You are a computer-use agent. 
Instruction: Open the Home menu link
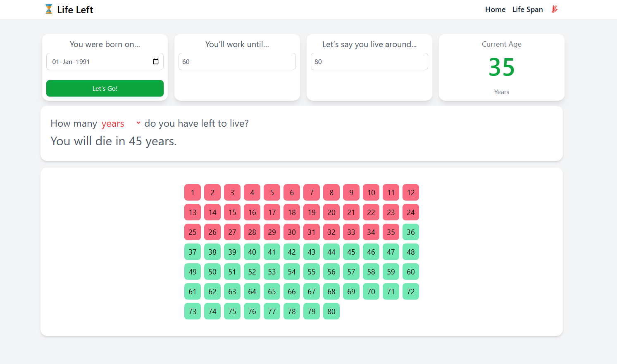pyautogui.click(x=495, y=9)
